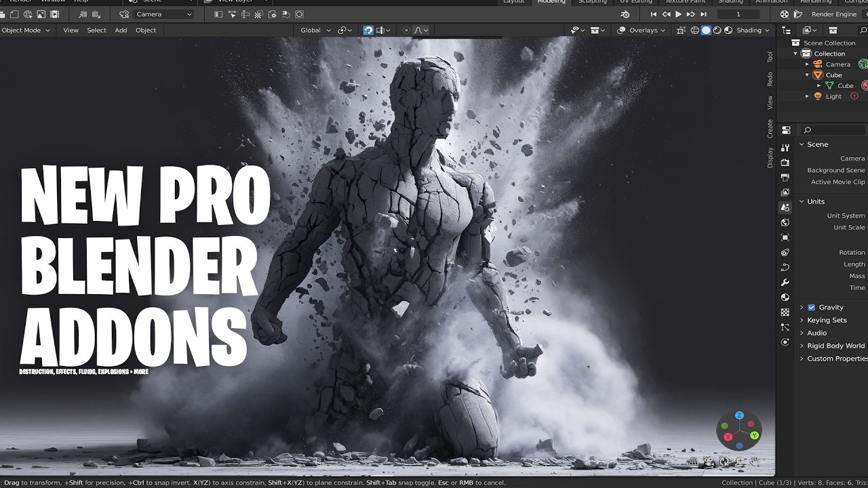Click the green Cube mesh data icon

829,85
